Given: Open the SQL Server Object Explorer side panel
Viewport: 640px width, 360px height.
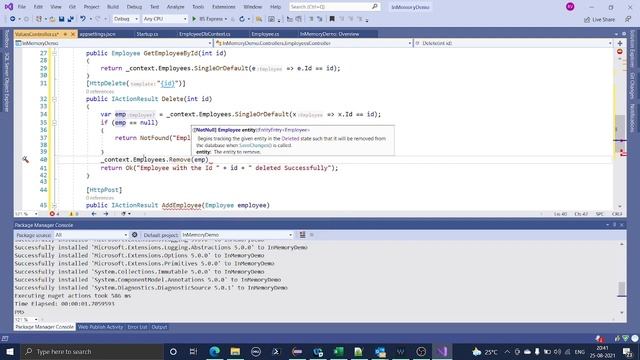Looking at the screenshot, I should (x=7, y=82).
